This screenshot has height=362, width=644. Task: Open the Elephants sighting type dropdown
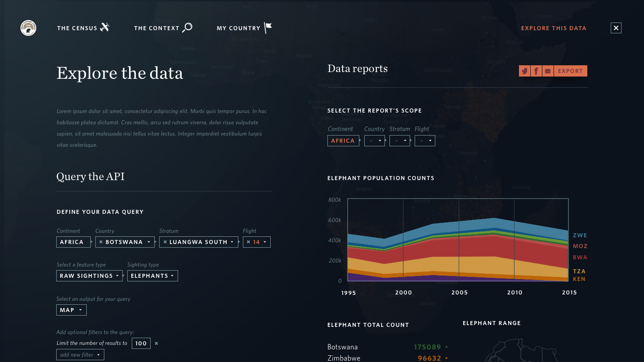click(x=152, y=276)
